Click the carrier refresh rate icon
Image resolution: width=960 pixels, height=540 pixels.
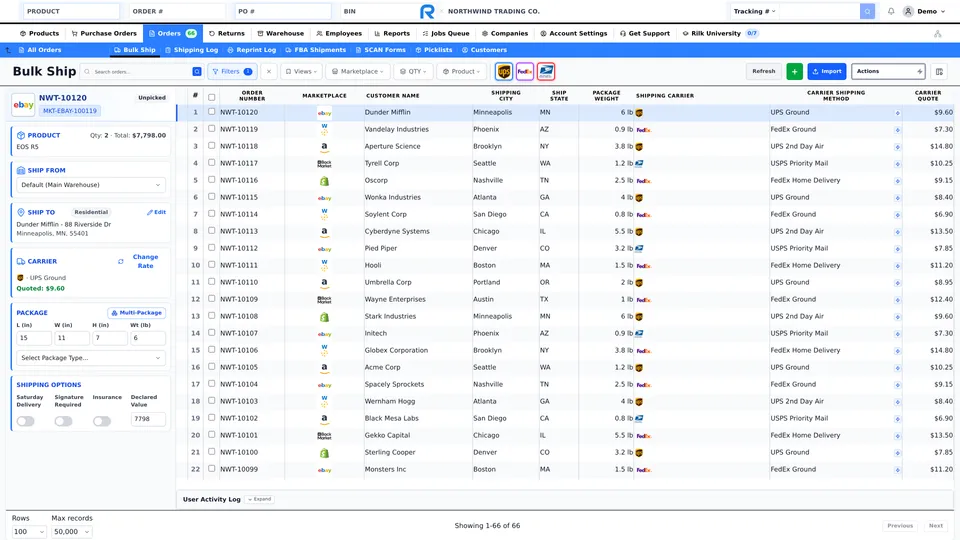[121, 261]
